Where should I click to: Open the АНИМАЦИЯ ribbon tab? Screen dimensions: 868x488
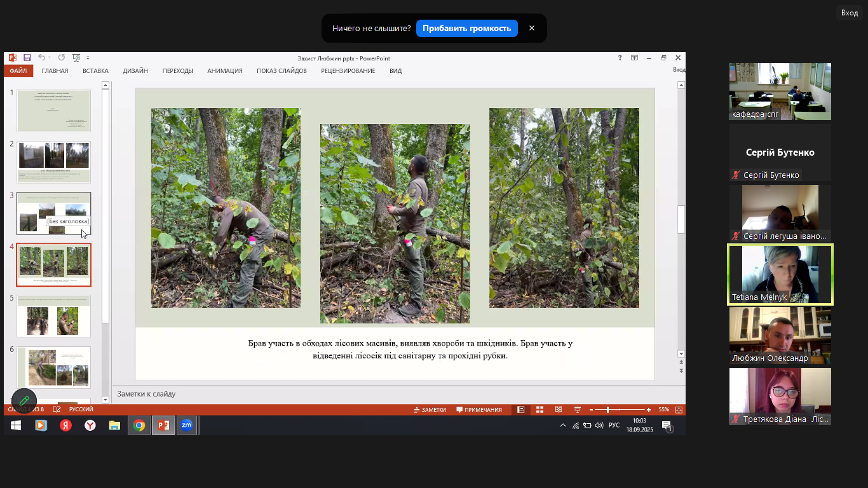[x=225, y=71]
